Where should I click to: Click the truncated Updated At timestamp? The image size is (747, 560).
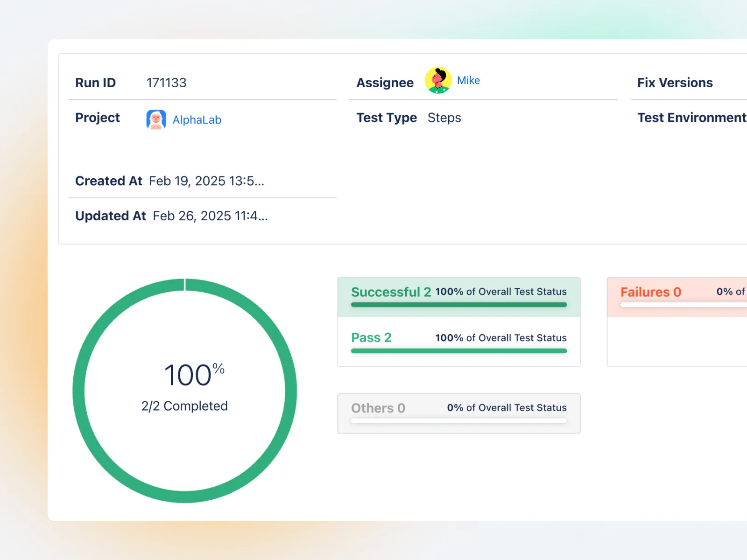pyautogui.click(x=210, y=216)
